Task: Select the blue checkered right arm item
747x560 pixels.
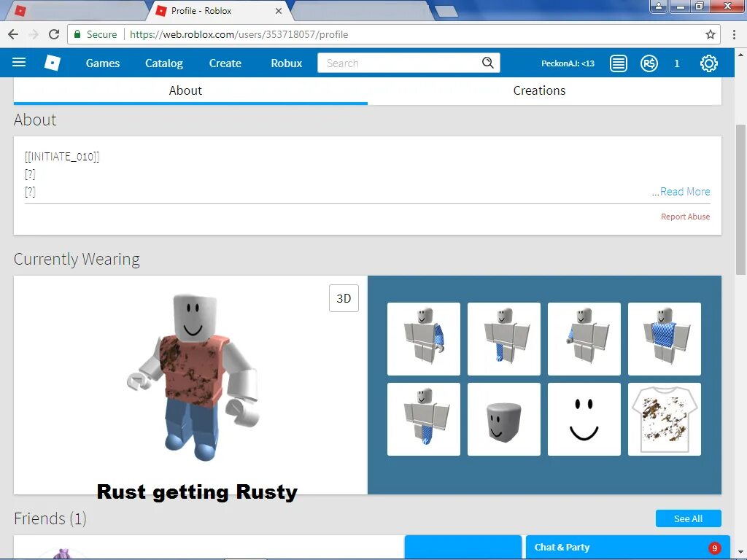Action: [424, 338]
